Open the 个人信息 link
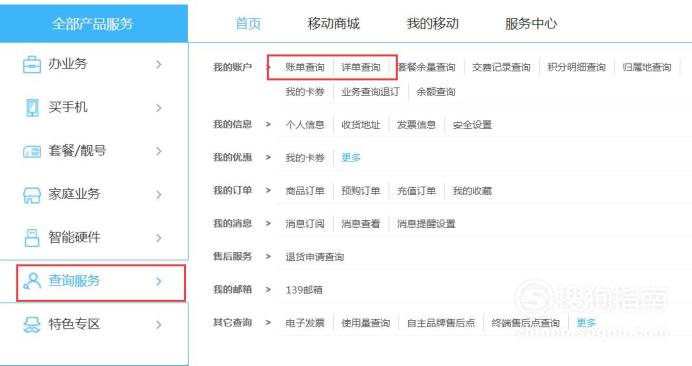 pyautogui.click(x=305, y=125)
